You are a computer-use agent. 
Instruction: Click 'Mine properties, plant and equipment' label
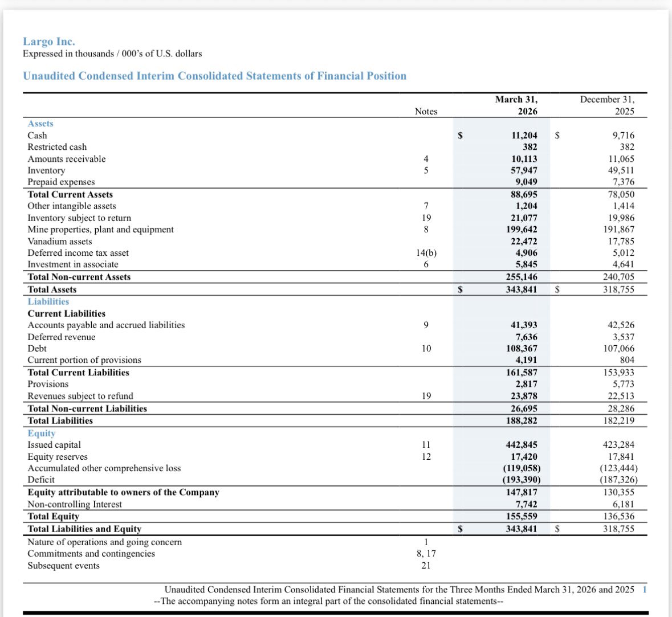coord(101,230)
